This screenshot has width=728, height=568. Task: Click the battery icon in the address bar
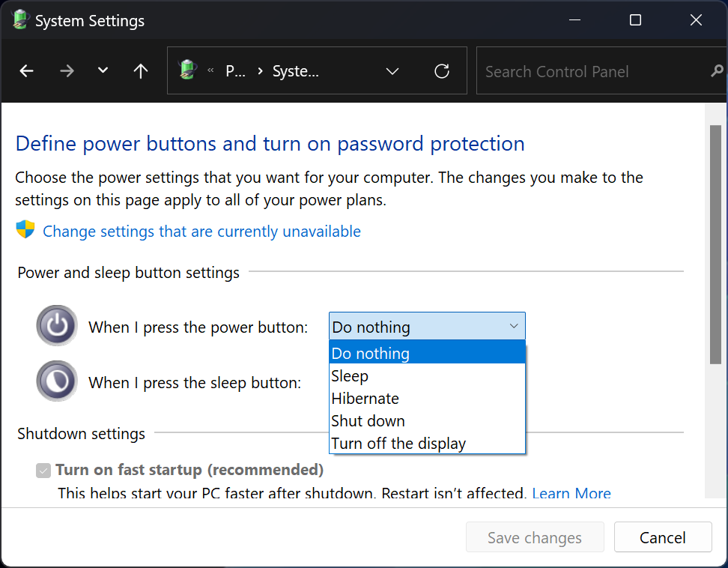coord(188,70)
